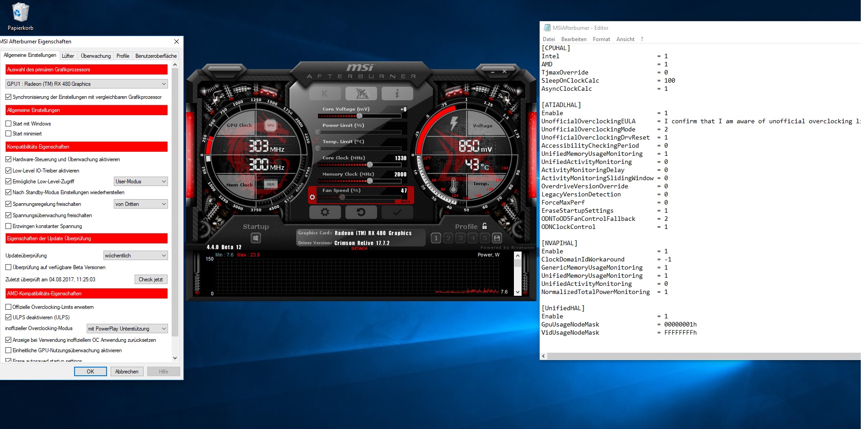Screen dimensions: 868x429
Task: Click the 'Check jetzt' button
Action: pyautogui.click(x=151, y=279)
